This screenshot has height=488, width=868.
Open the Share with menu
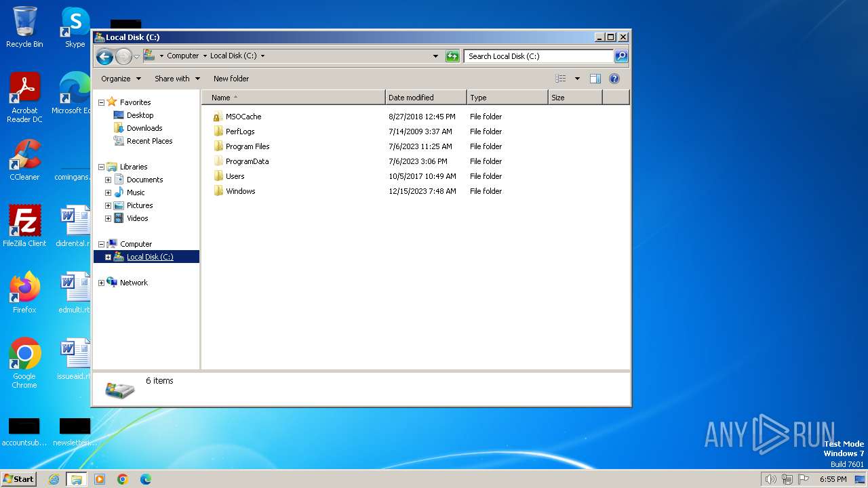click(x=177, y=79)
